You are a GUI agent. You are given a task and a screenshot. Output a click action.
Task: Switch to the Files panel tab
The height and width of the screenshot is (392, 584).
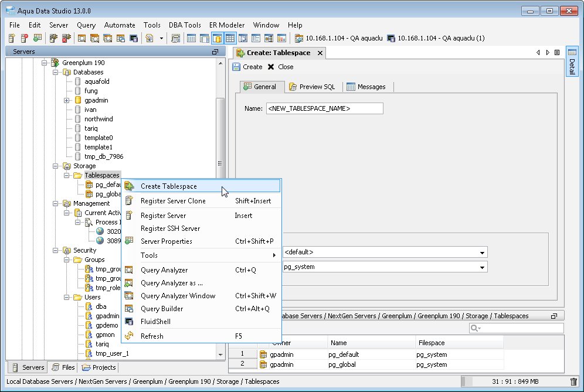coord(63,367)
